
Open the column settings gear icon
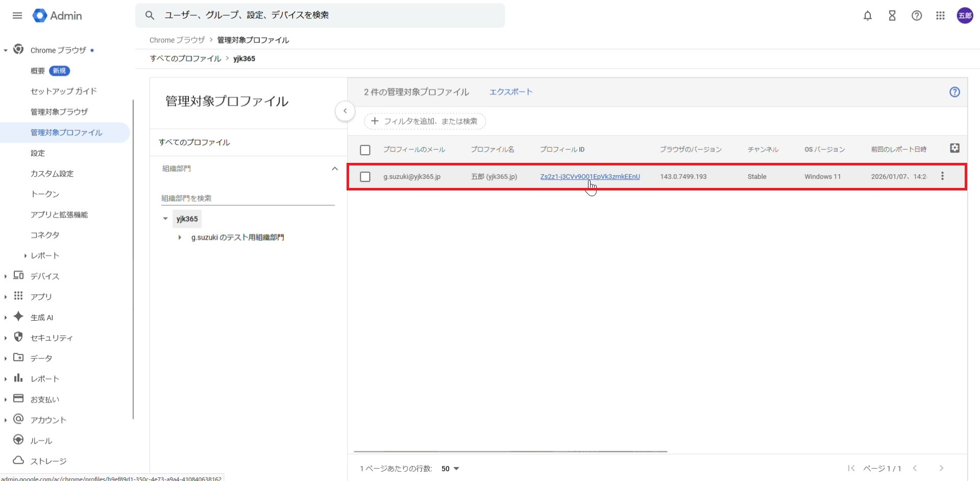[954, 148]
